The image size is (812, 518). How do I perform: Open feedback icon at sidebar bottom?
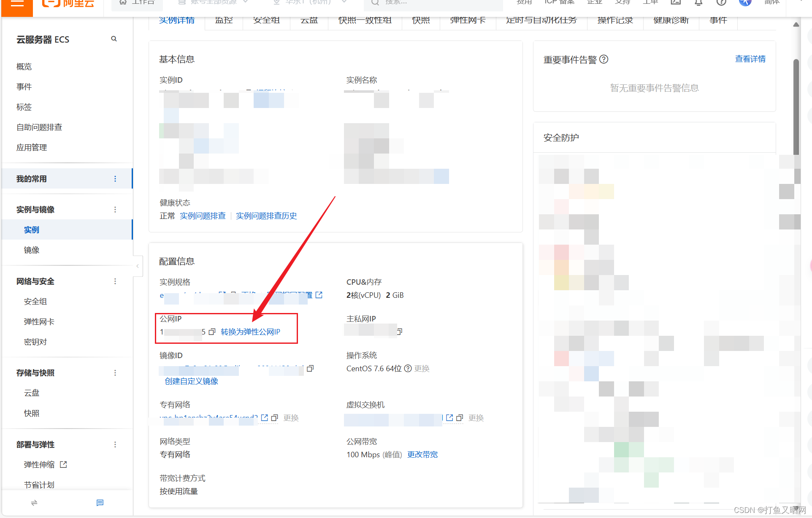click(100, 502)
